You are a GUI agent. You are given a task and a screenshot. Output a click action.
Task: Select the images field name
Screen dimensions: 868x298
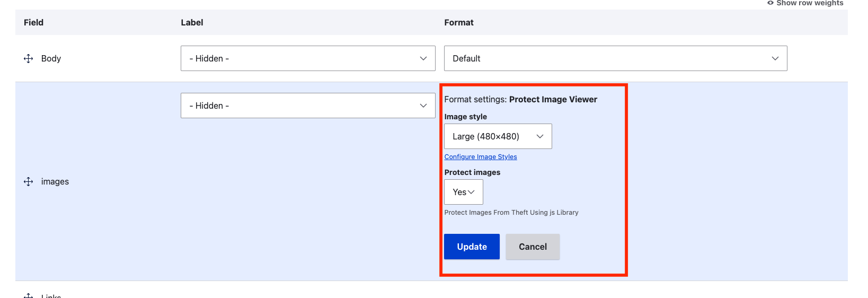coord(55,182)
